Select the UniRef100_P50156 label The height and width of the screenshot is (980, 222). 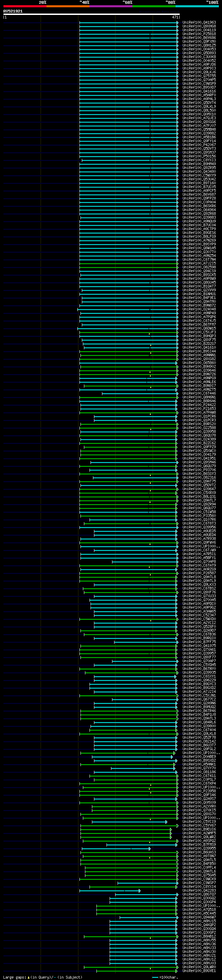pos(199,156)
